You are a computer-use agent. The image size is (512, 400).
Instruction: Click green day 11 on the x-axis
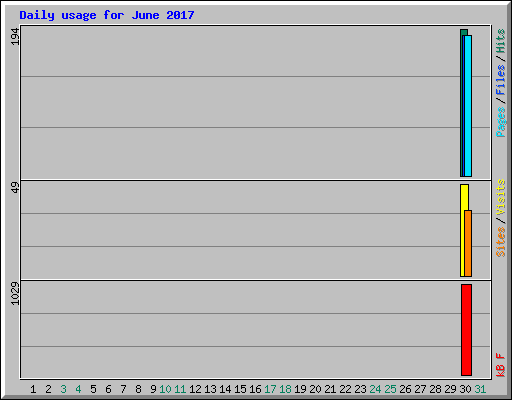click(180, 389)
